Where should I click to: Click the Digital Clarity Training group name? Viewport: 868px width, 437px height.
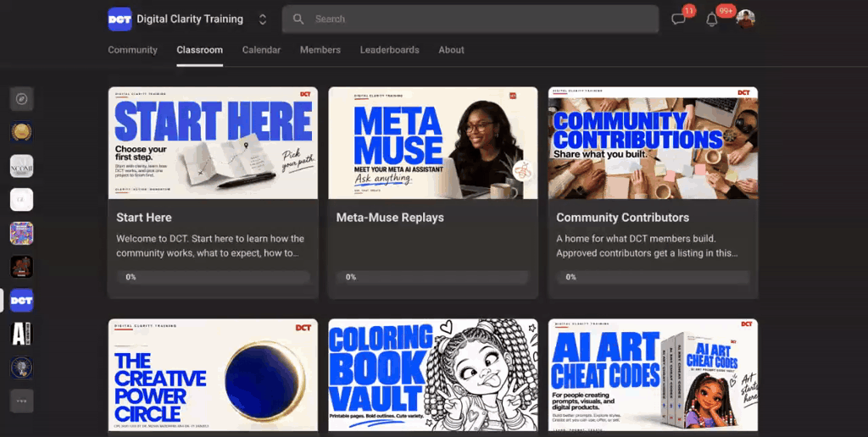pos(190,19)
